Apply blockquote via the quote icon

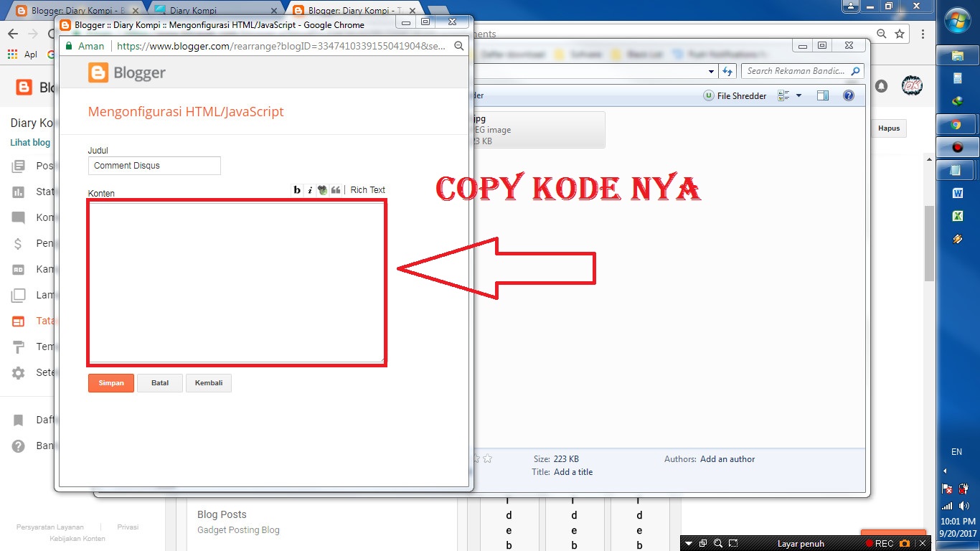click(336, 190)
